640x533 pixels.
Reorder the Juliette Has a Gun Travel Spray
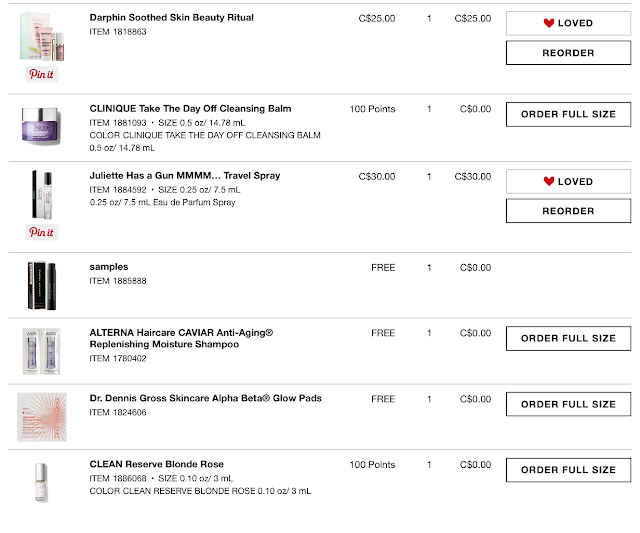click(567, 211)
